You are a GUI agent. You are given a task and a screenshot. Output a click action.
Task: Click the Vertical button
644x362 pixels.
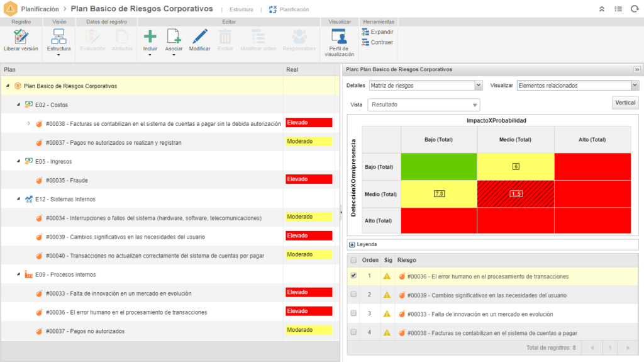tap(625, 103)
